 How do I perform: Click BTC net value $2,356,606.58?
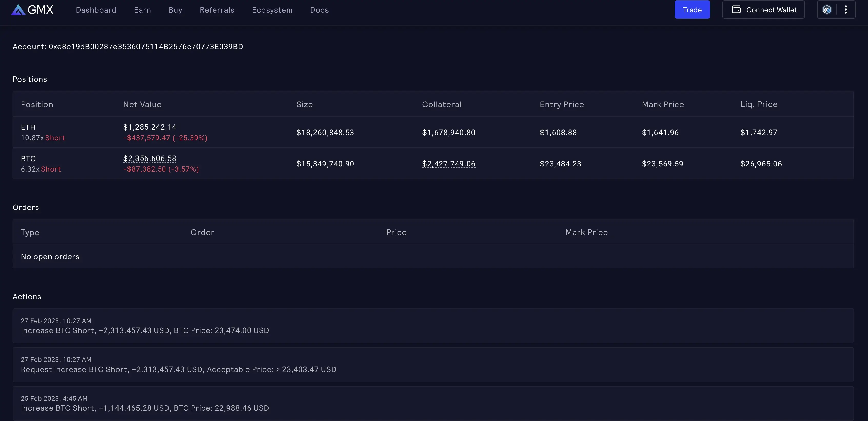point(150,158)
